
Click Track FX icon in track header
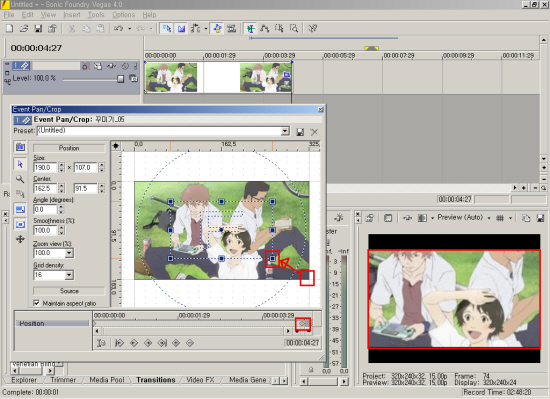112,66
